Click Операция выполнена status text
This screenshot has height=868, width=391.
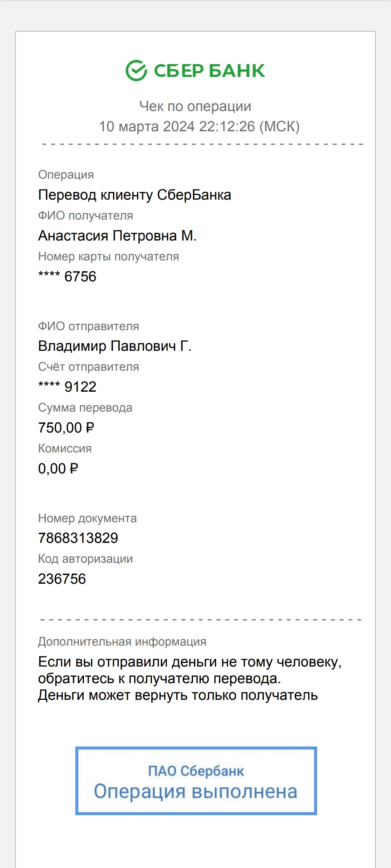tap(195, 791)
